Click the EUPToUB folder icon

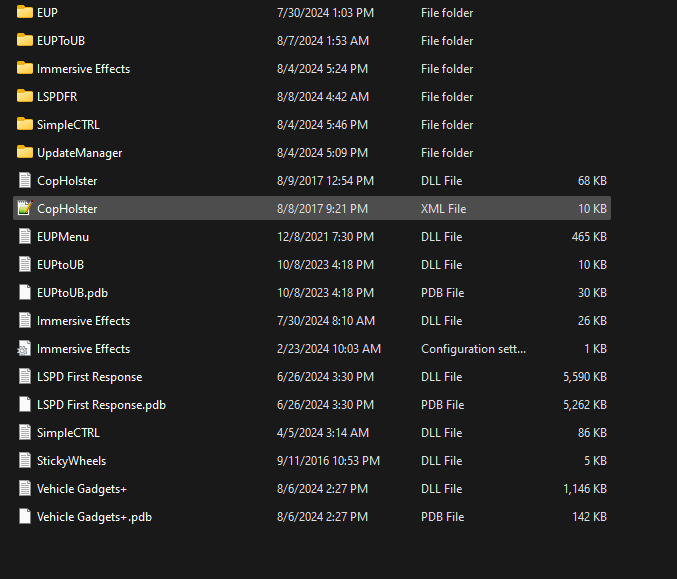[25, 41]
